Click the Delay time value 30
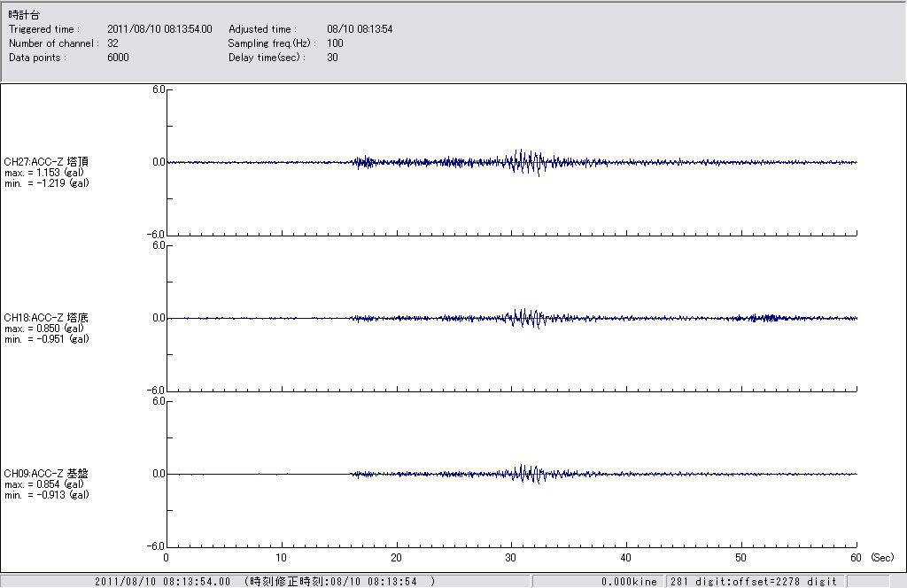Screen dimensions: 907x588 click(x=332, y=58)
